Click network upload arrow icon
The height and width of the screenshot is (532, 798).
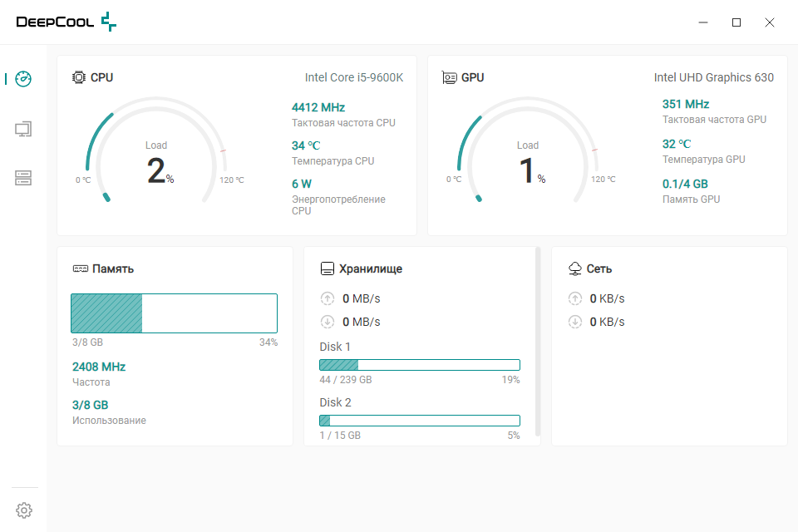coord(575,298)
